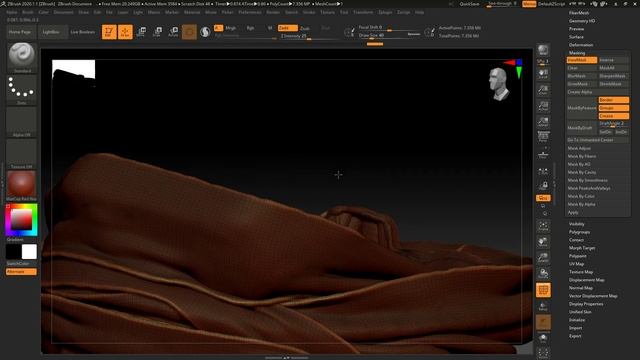The image size is (640, 360).
Task: Click the BPR render icon
Action: 543,50
